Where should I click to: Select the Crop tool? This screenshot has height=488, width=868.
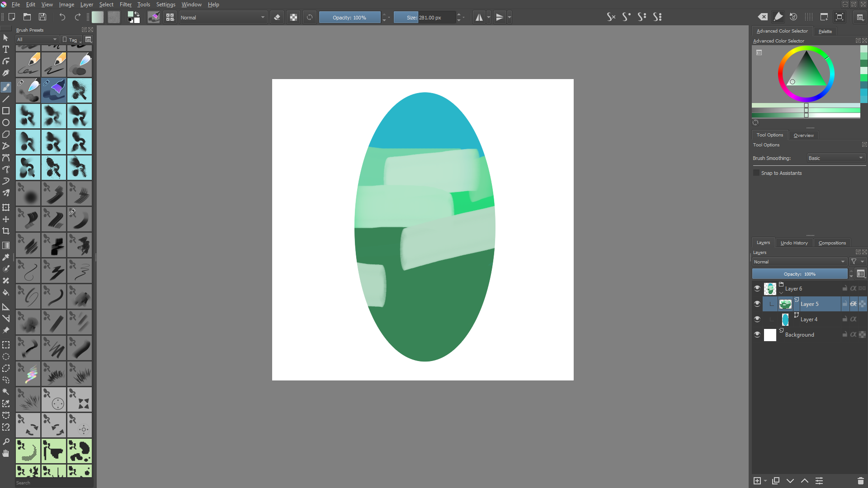click(6, 231)
